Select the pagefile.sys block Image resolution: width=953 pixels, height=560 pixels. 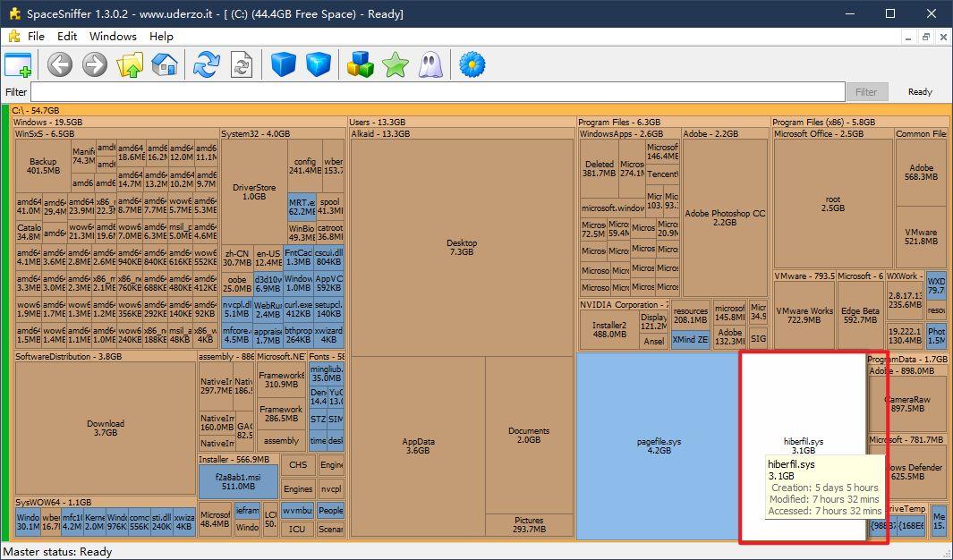(659, 445)
